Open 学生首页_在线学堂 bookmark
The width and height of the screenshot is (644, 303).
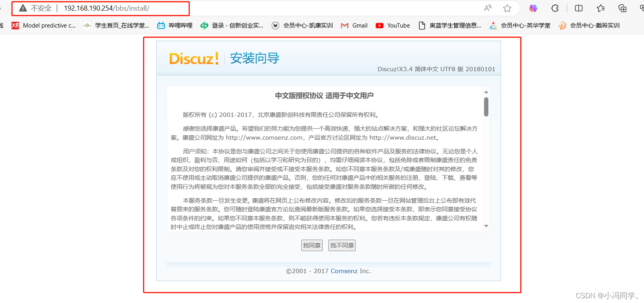(x=116, y=26)
